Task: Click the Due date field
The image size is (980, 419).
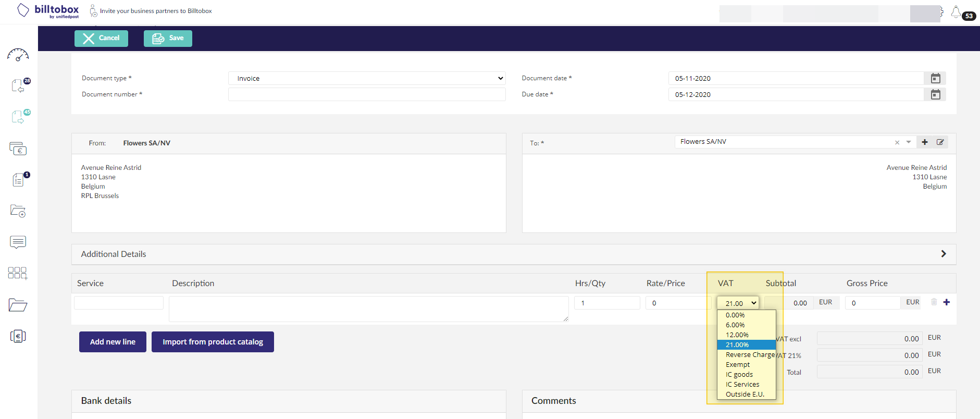Action: [796, 94]
